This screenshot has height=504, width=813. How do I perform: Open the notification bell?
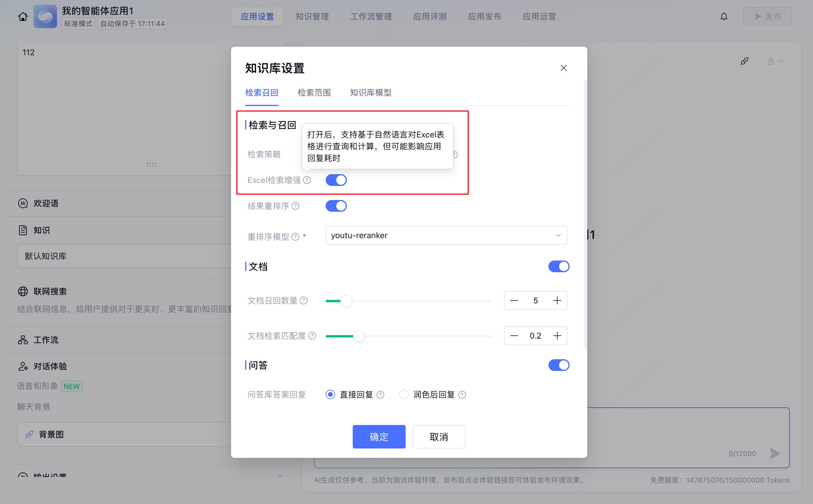[724, 16]
